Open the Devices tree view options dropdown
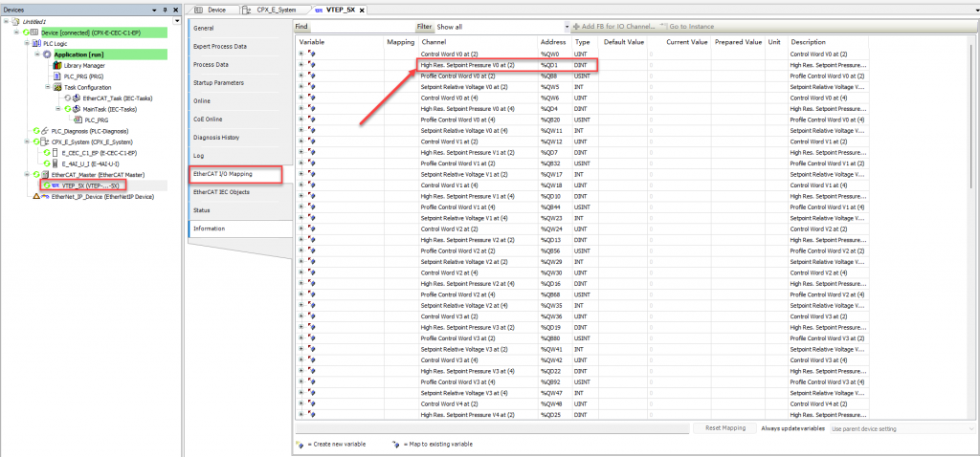Image resolution: width=980 pixels, height=457 pixels. 177,21
